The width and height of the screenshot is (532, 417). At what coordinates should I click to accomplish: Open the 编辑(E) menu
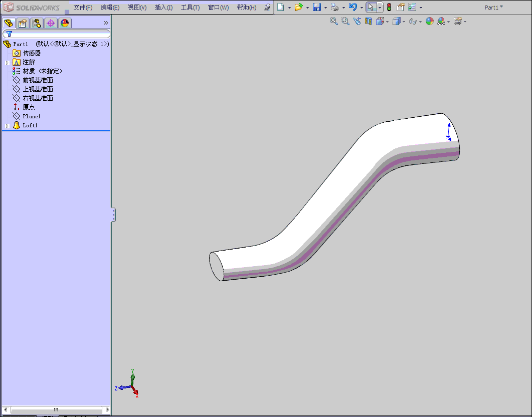pyautogui.click(x=110, y=8)
